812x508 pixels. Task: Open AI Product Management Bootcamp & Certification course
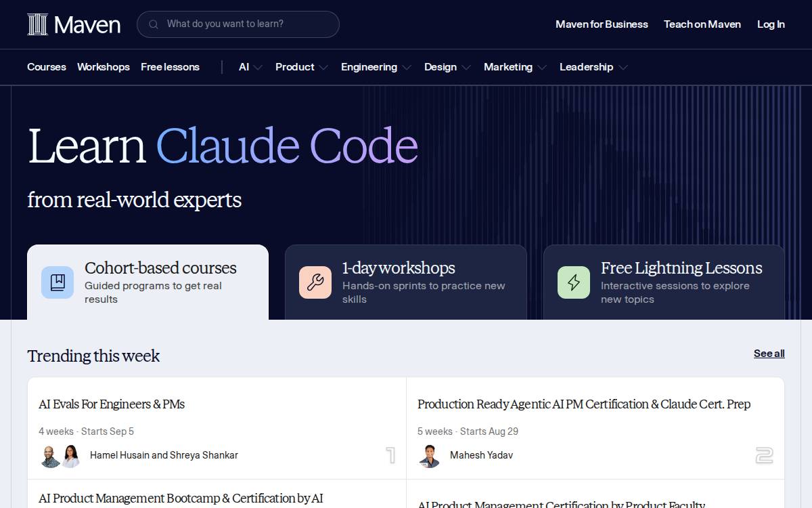pyautogui.click(x=181, y=499)
